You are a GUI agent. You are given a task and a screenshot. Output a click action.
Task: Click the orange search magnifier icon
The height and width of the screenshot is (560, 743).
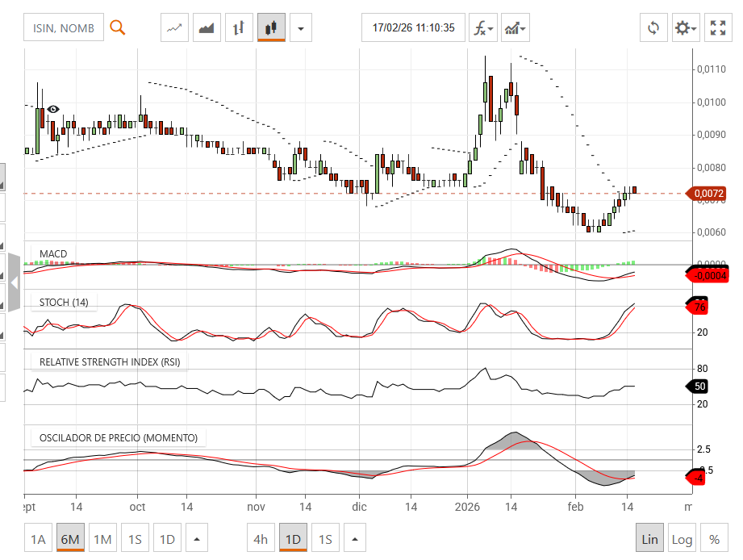117,28
